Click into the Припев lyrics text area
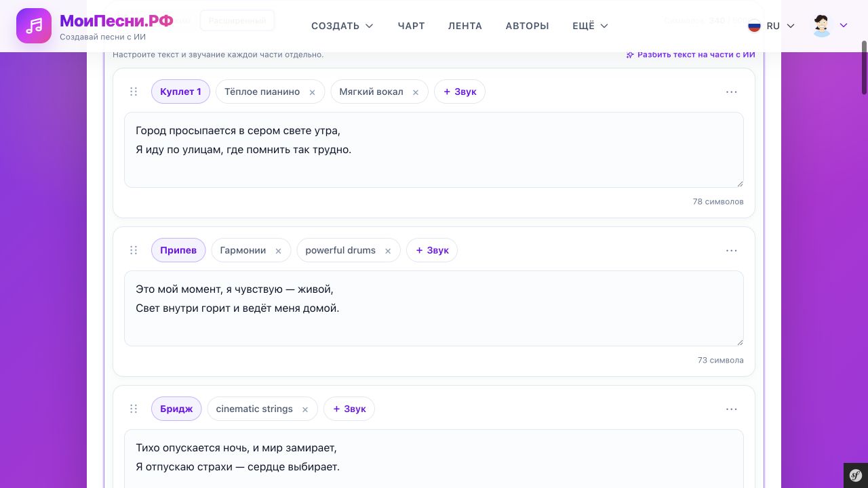This screenshot has height=488, width=868. (434, 308)
